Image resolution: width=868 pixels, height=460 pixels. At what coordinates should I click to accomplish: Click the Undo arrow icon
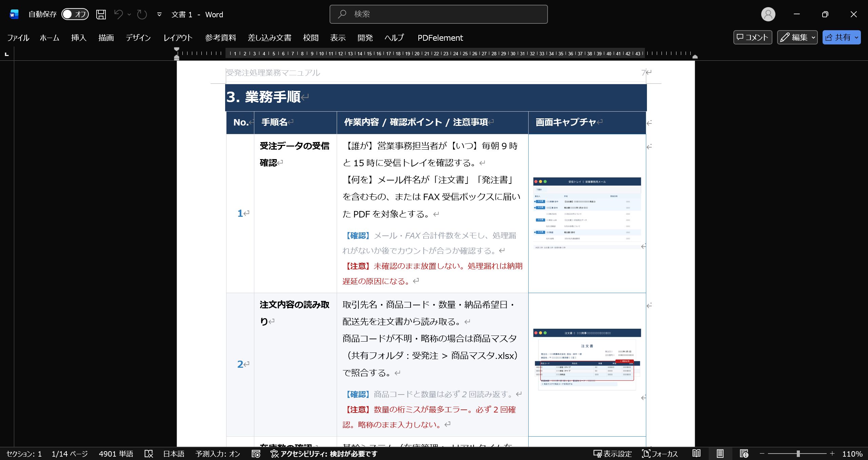[x=118, y=14]
